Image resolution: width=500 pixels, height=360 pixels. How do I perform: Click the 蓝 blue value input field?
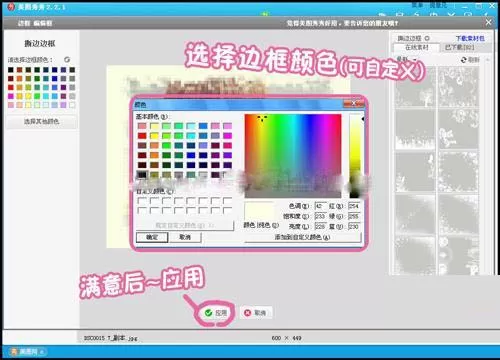pos(354,226)
